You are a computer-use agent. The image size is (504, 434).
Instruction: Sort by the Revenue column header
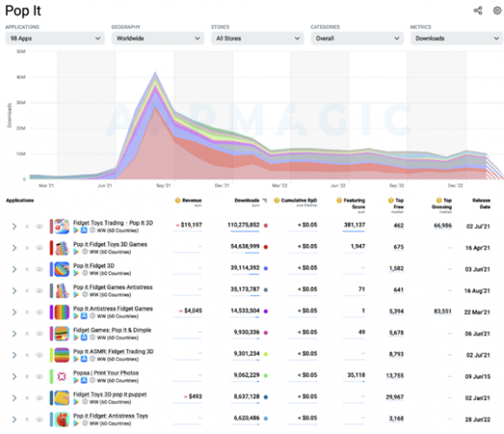pyautogui.click(x=192, y=201)
